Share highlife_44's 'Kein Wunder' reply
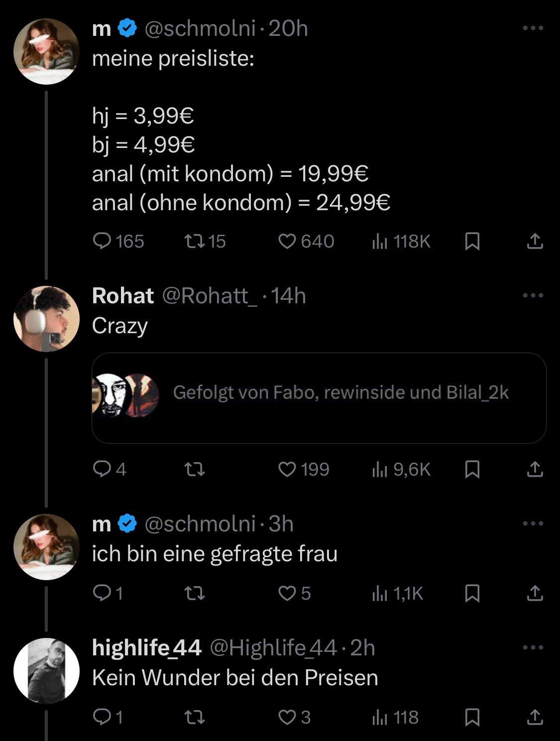560x741 pixels. [535, 717]
